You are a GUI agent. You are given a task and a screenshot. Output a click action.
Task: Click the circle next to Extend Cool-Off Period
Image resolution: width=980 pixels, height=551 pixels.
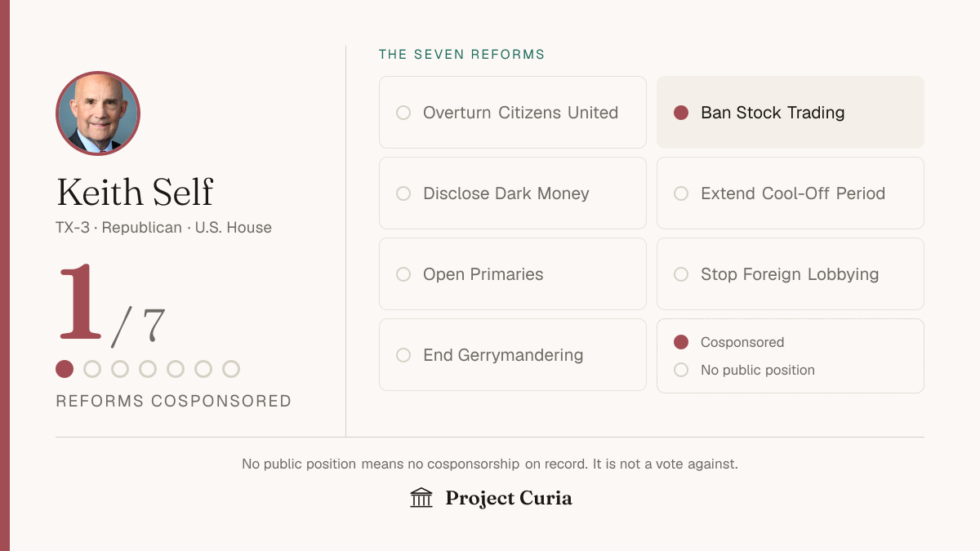pos(681,193)
